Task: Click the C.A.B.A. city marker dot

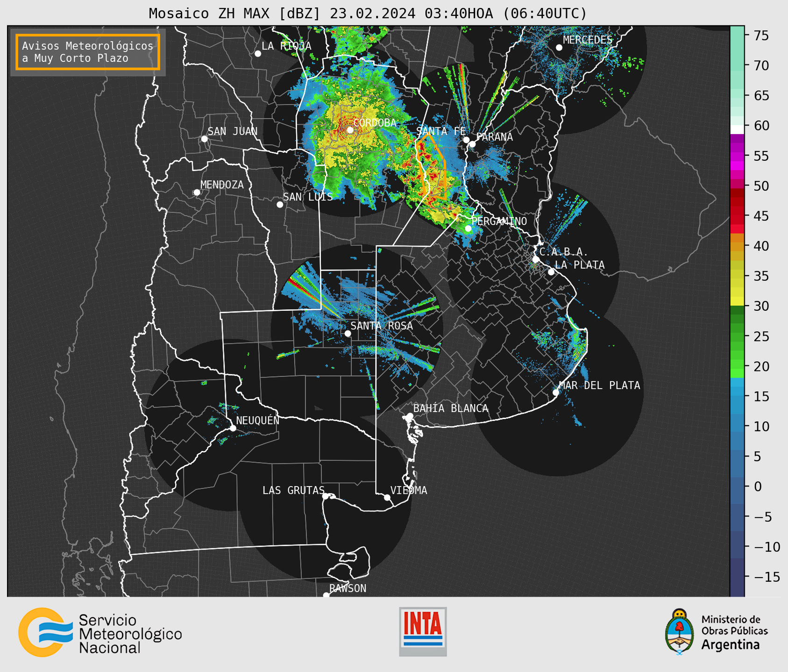Action: (x=536, y=259)
